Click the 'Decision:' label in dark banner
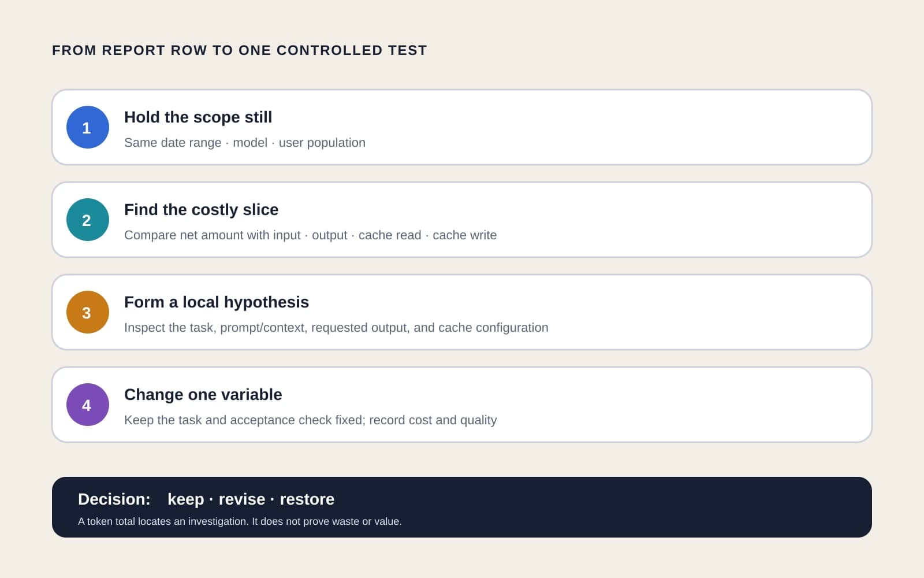 coord(114,499)
